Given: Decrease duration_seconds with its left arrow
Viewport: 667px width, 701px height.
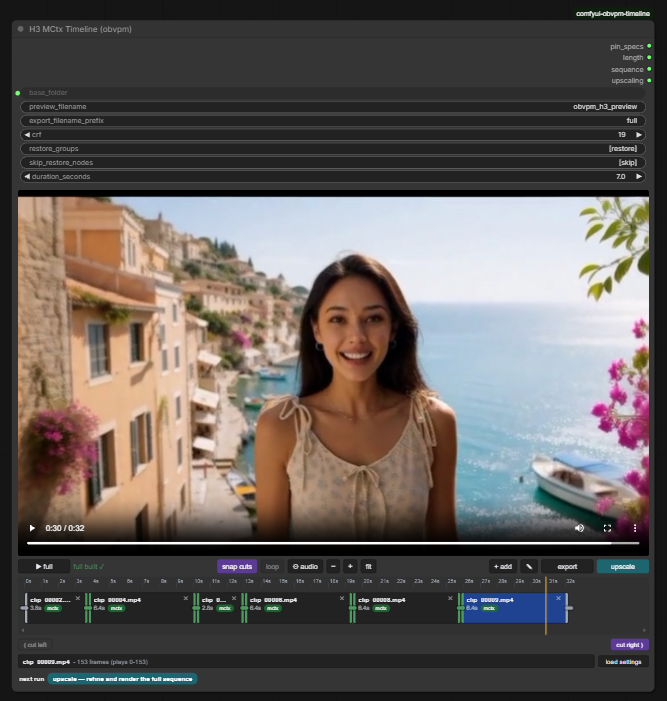Looking at the screenshot, I should coord(27,177).
